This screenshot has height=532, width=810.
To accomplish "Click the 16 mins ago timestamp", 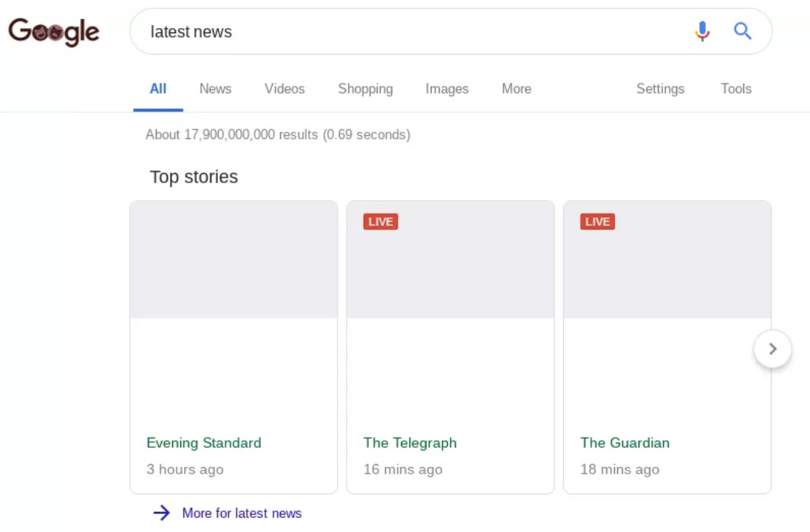I will [403, 469].
